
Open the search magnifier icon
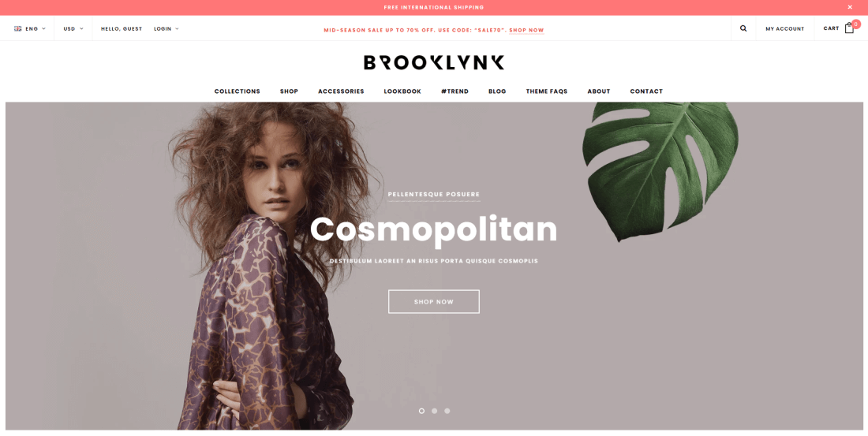743,28
